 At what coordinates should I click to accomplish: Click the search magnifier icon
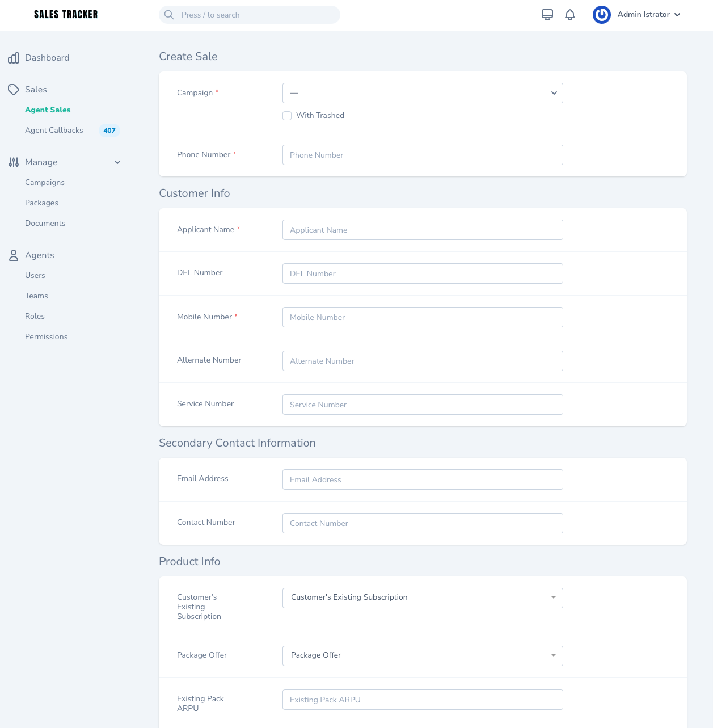168,15
